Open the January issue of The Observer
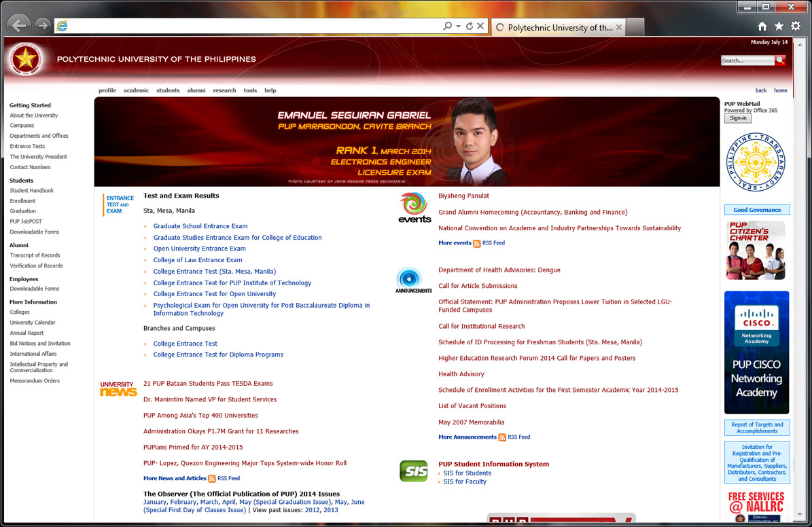 (155, 502)
